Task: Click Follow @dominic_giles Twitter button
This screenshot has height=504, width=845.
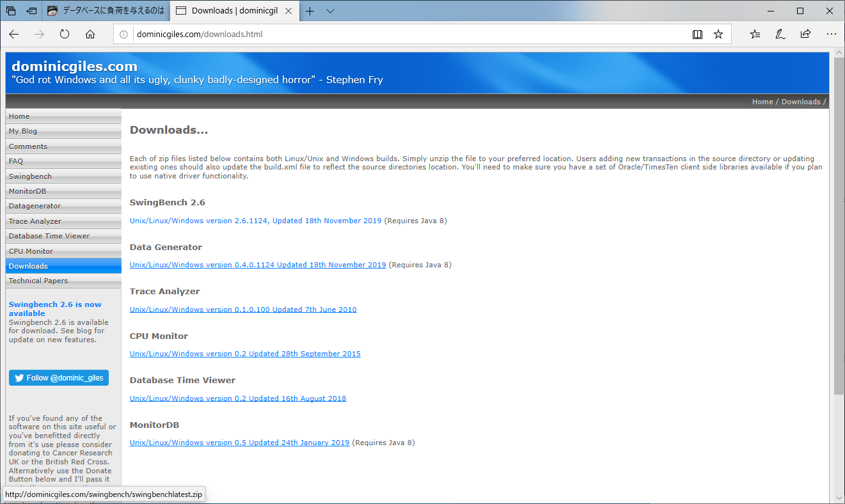Action: (x=59, y=378)
